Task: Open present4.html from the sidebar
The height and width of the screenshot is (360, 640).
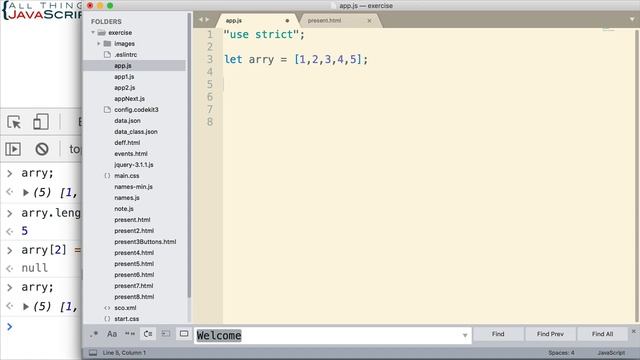Action: [134, 253]
